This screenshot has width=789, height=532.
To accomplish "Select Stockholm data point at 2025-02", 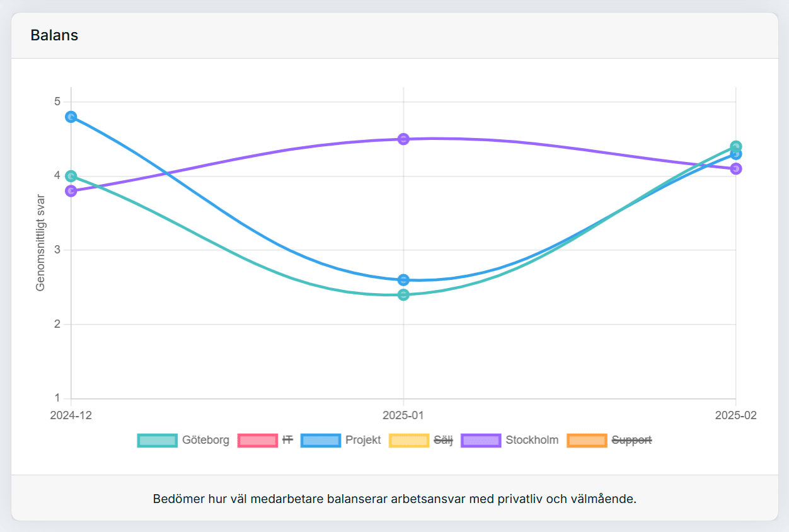I will pos(736,168).
